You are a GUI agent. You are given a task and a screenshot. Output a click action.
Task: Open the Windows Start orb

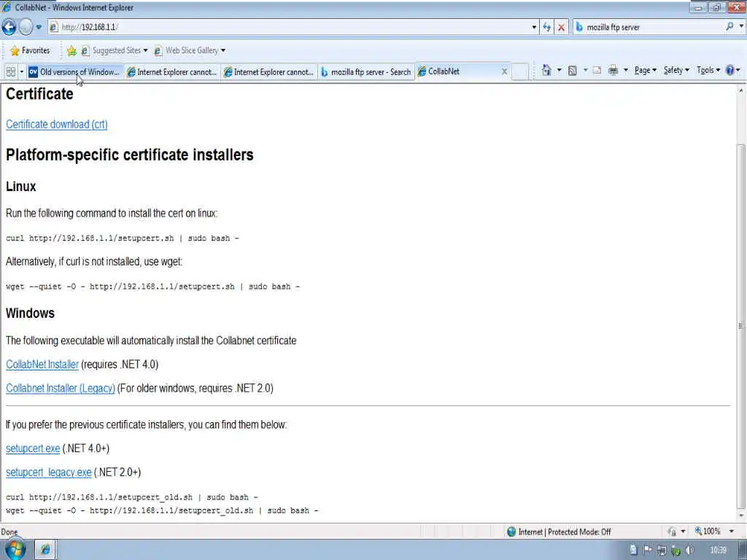(15, 549)
